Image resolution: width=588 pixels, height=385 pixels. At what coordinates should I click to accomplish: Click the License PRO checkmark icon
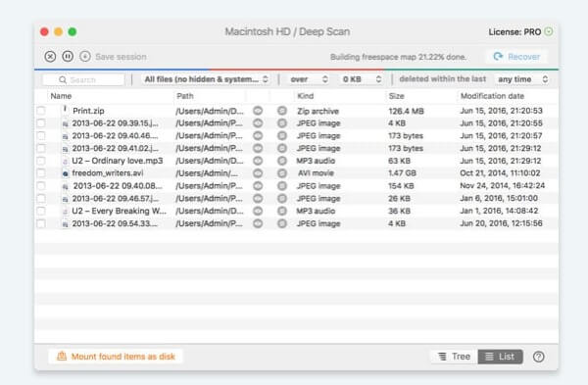pos(549,32)
